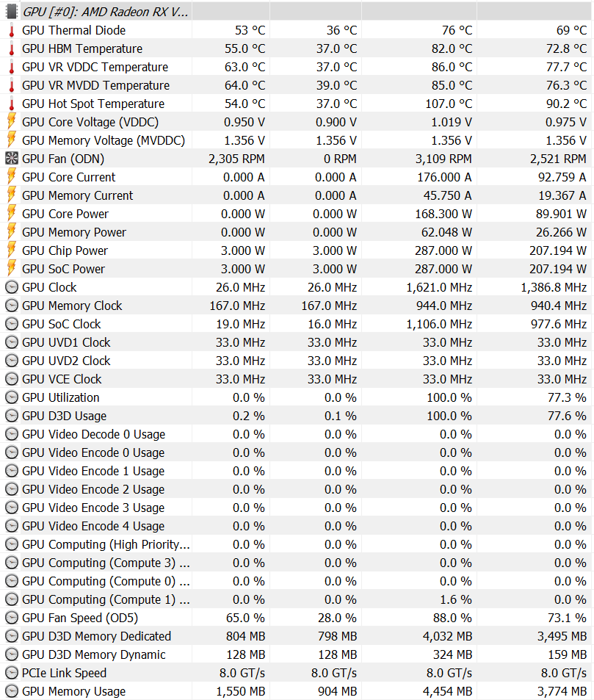Click lightning icon beside GPU Core Current

pyautogui.click(x=12, y=177)
